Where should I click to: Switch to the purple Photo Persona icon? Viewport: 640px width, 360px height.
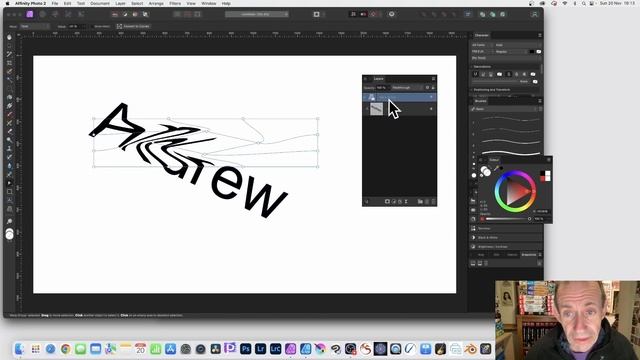click(x=30, y=14)
